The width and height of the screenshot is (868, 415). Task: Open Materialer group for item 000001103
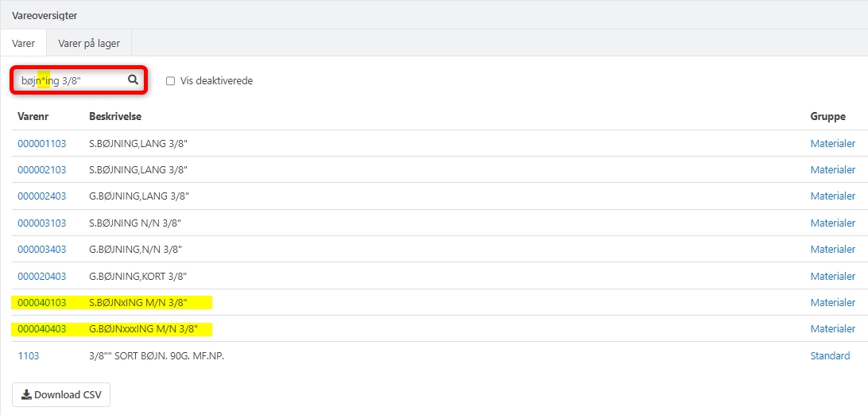(x=832, y=144)
